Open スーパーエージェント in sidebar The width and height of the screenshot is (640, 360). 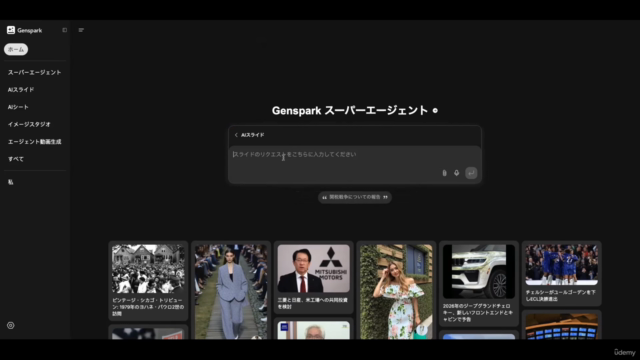pyautogui.click(x=34, y=72)
